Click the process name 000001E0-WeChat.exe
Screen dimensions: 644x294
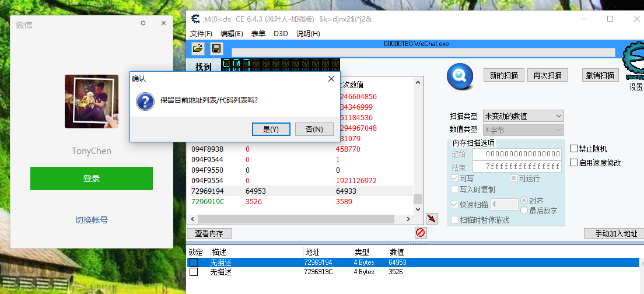(x=416, y=44)
